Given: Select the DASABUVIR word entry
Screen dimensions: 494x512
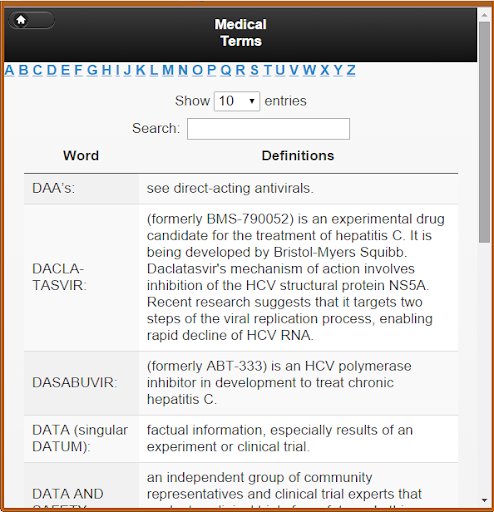Looking at the screenshot, I should click(x=75, y=383).
